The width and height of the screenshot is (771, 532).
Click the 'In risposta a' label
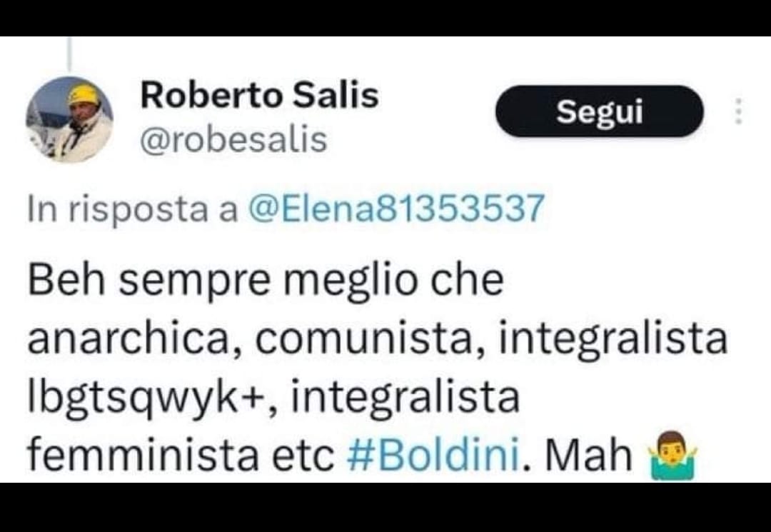pos(133,209)
